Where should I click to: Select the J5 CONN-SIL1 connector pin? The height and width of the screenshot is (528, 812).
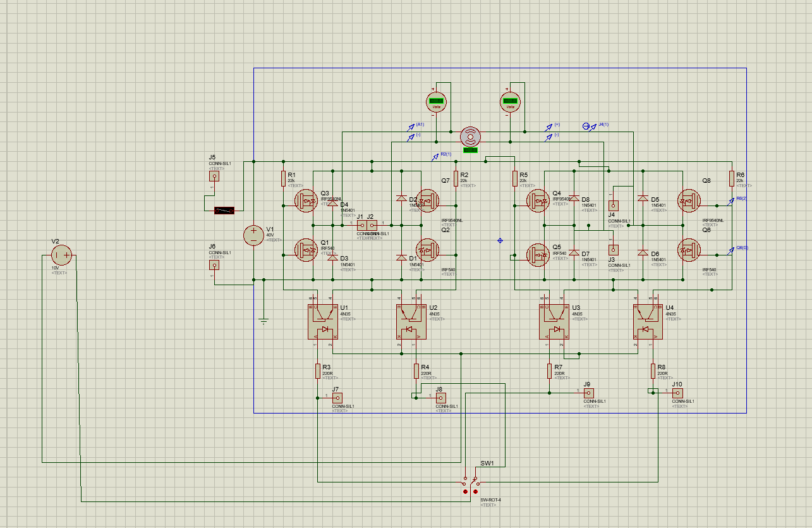(x=214, y=176)
